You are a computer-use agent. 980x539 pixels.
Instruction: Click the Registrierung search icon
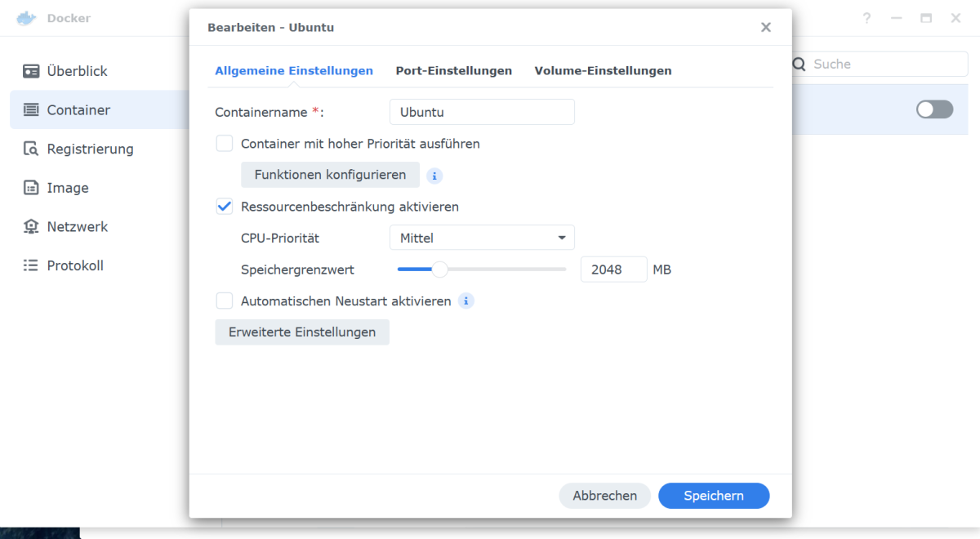(31, 149)
